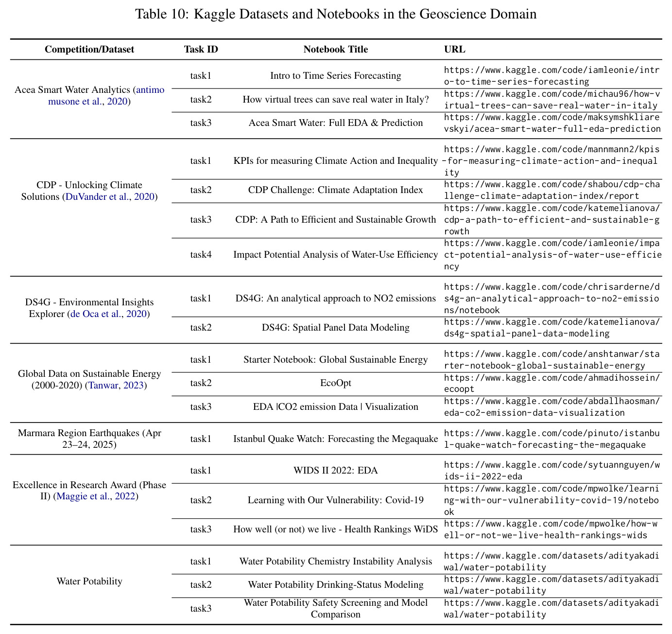The image size is (672, 634).
Task: Click the ahmadihossein ecoopt URL
Action: (x=552, y=383)
